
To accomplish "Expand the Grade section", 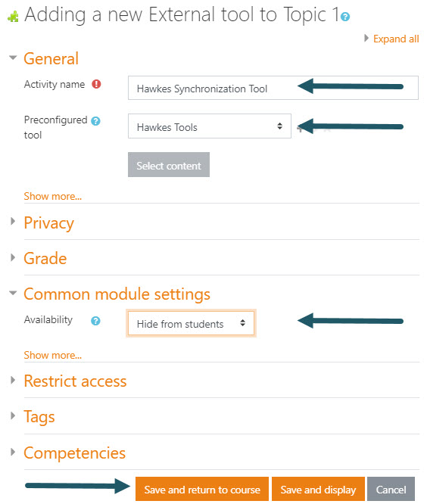I will coord(45,258).
